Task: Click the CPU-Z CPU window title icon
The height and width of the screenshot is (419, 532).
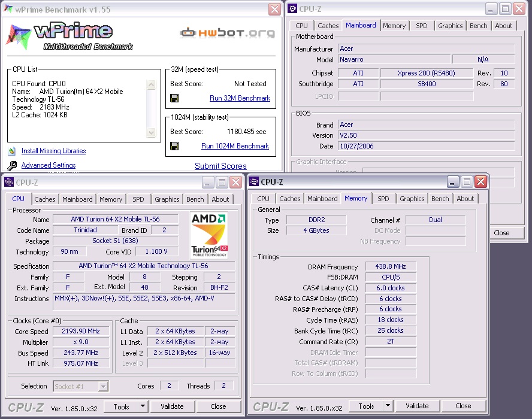Action: click(x=9, y=183)
